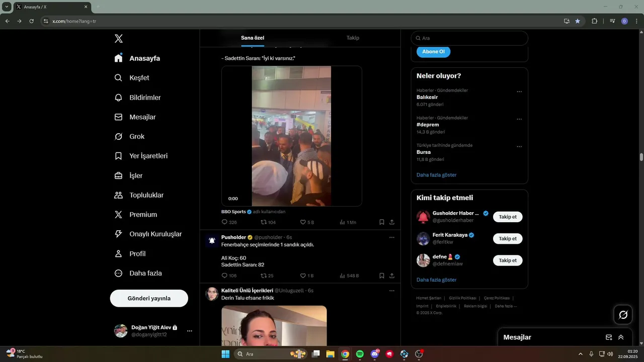The width and height of the screenshot is (644, 362).
Task: Share the Pusholder post
Action: [392, 276]
